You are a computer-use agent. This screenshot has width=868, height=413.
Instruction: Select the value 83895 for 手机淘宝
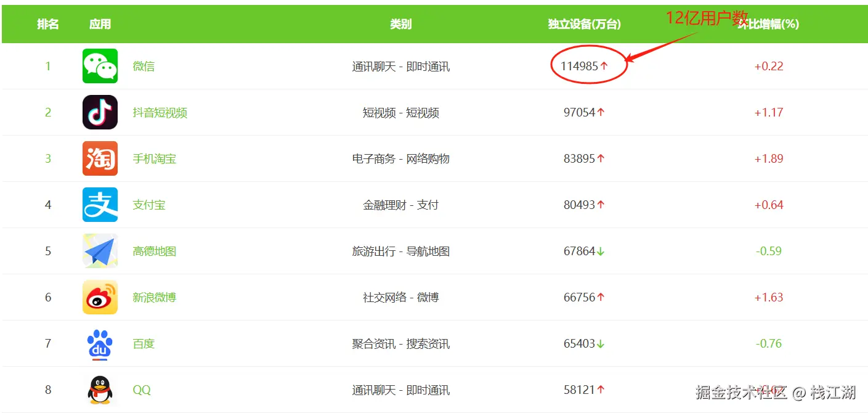[579, 158]
